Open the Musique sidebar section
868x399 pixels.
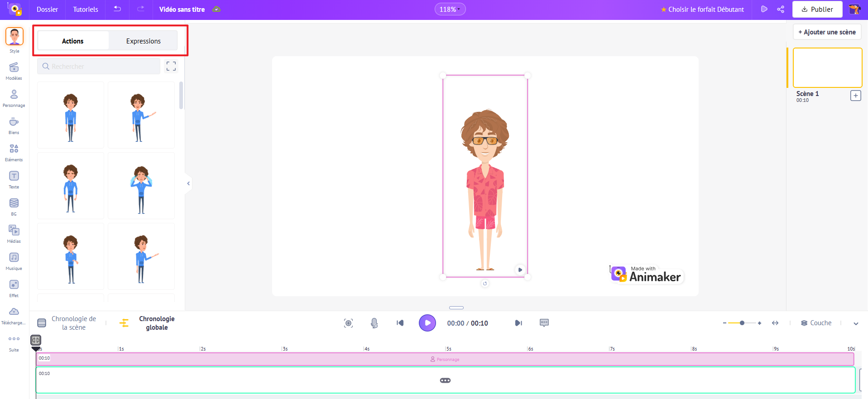pyautogui.click(x=14, y=261)
